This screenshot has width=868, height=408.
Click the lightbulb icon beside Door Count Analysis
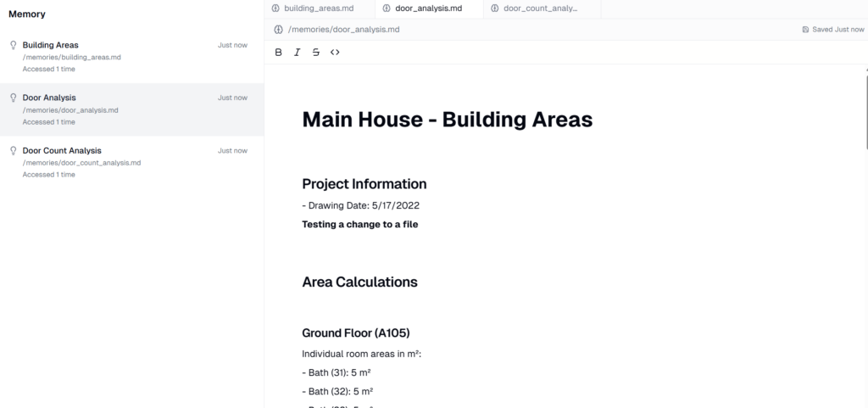(x=13, y=151)
